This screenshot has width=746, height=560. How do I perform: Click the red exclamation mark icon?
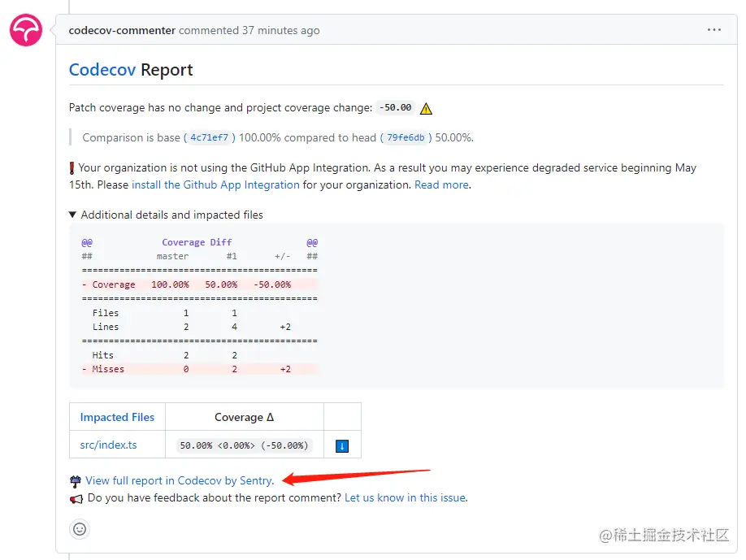[x=72, y=168]
